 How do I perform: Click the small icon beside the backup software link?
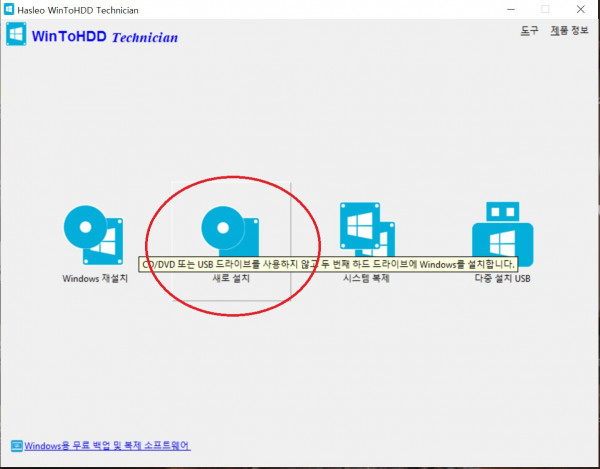(x=16, y=446)
